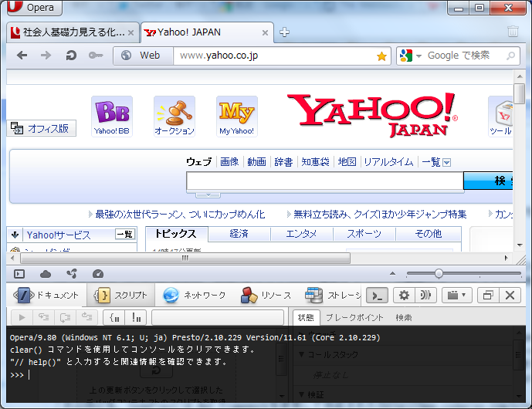The image size is (532, 409).
Task: Open the オークション gavel icon
Action: 175,117
